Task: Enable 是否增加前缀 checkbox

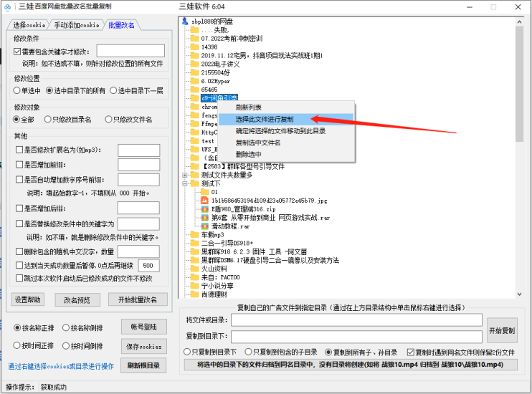Action: pos(19,164)
